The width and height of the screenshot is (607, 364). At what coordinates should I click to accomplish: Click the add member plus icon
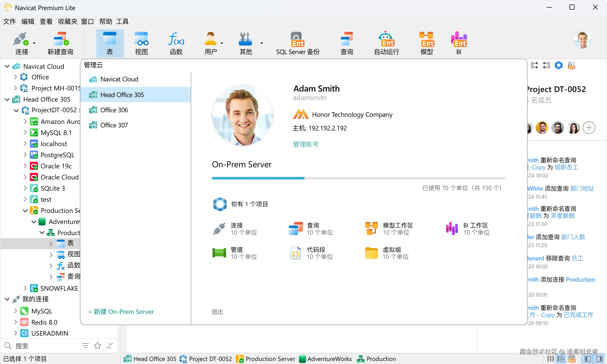(x=589, y=128)
